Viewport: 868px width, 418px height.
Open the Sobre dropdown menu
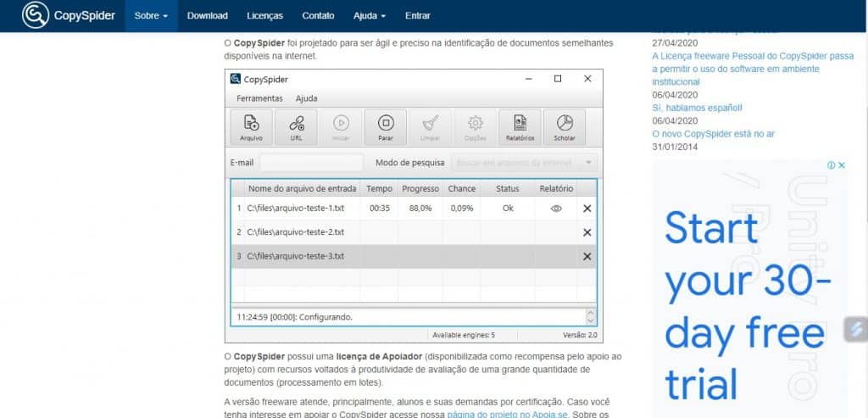tap(151, 15)
